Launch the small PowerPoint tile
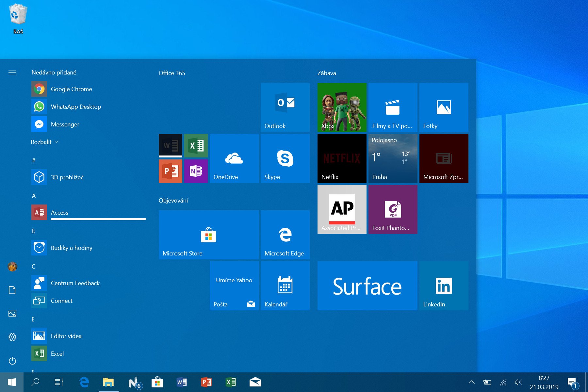The height and width of the screenshot is (392, 588). [x=171, y=171]
